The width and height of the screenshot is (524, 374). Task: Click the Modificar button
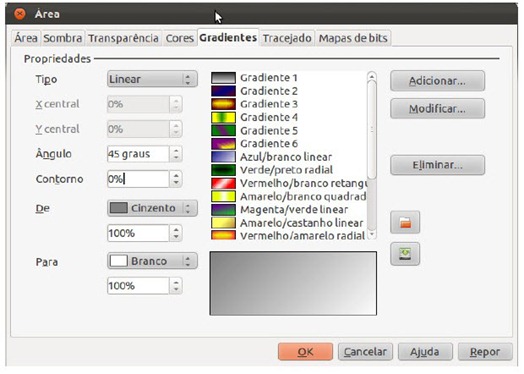point(437,109)
